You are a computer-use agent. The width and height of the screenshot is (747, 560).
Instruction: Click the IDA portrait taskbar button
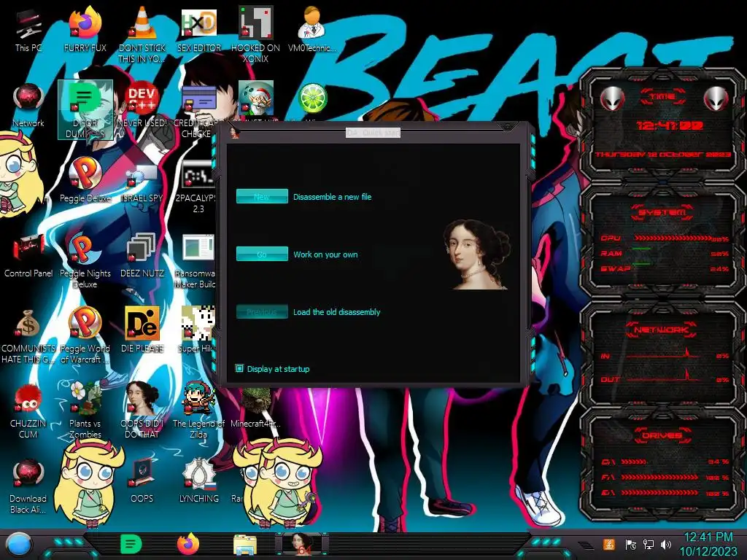[x=302, y=544]
